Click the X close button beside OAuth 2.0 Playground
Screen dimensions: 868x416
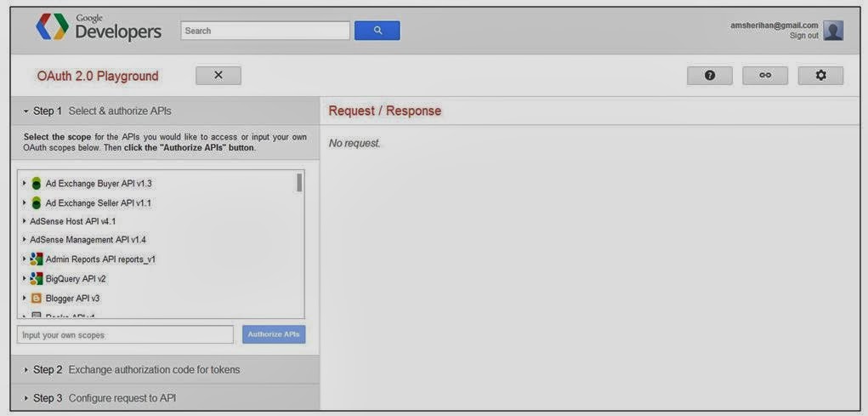(218, 76)
